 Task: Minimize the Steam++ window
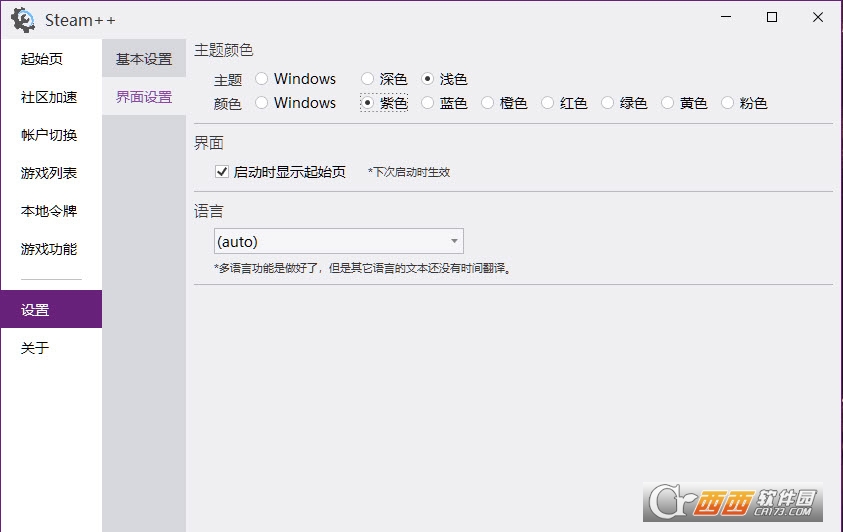726,17
